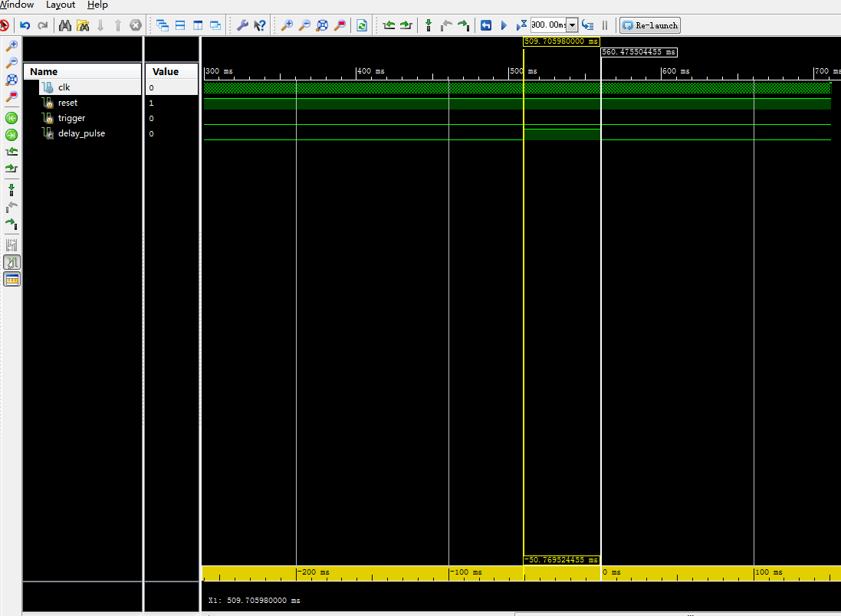Jump to latest time with the green right-arrow icon
Screen dimensions: 841x616
[x=11, y=134]
